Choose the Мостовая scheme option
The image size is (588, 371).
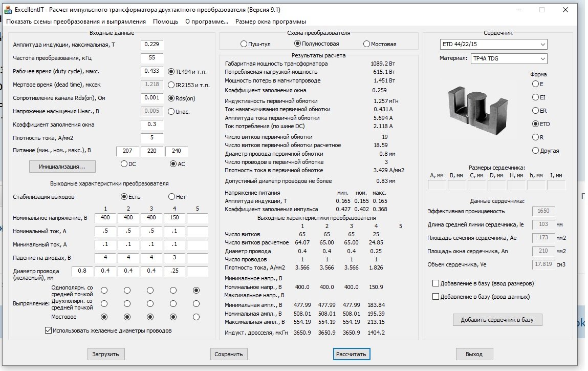(x=366, y=44)
